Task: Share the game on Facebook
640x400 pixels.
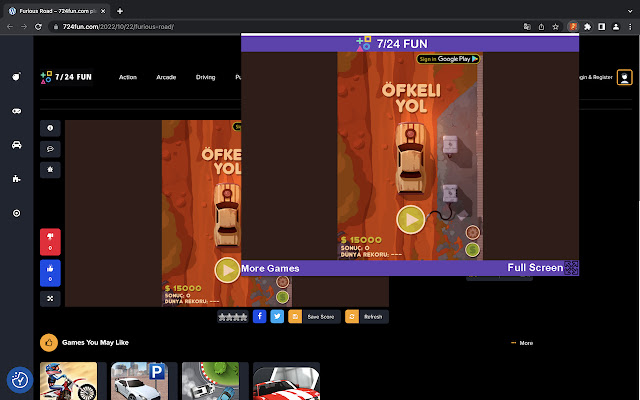Action: [x=260, y=316]
